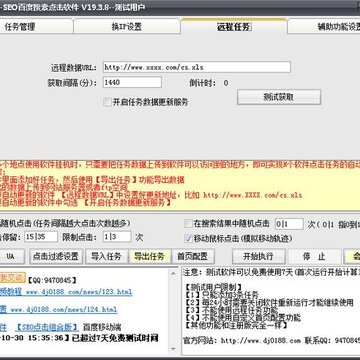Open 首页配置
The width and height of the screenshot is (360, 360).
pos(192,256)
